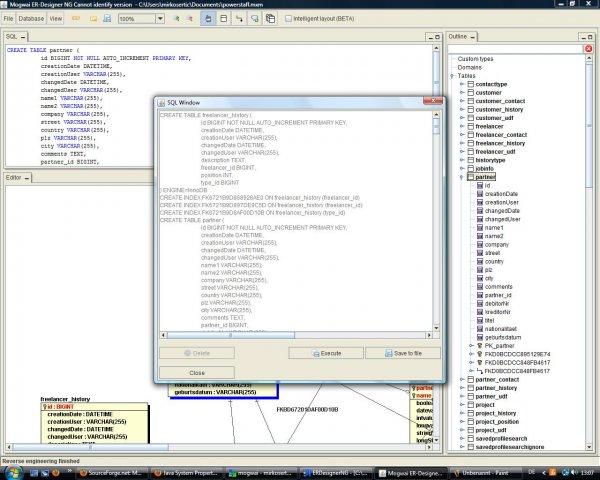Click the Save to file button
The width and height of the screenshot is (600, 480).
click(x=403, y=353)
